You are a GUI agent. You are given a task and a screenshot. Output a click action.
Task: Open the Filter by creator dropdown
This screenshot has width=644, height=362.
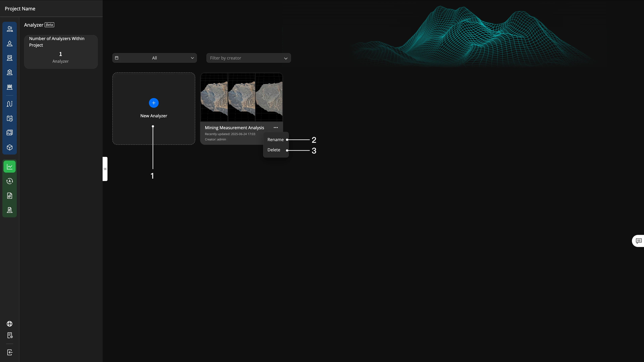coord(249,58)
